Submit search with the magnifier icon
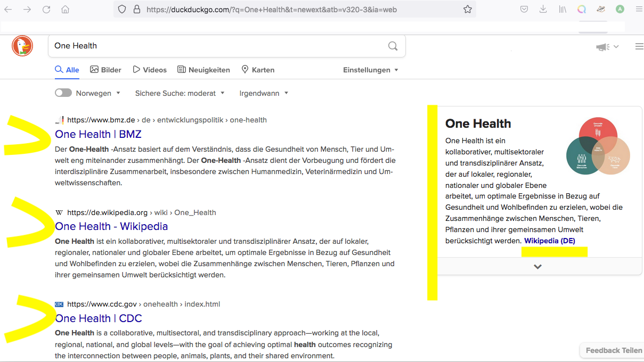 click(393, 46)
